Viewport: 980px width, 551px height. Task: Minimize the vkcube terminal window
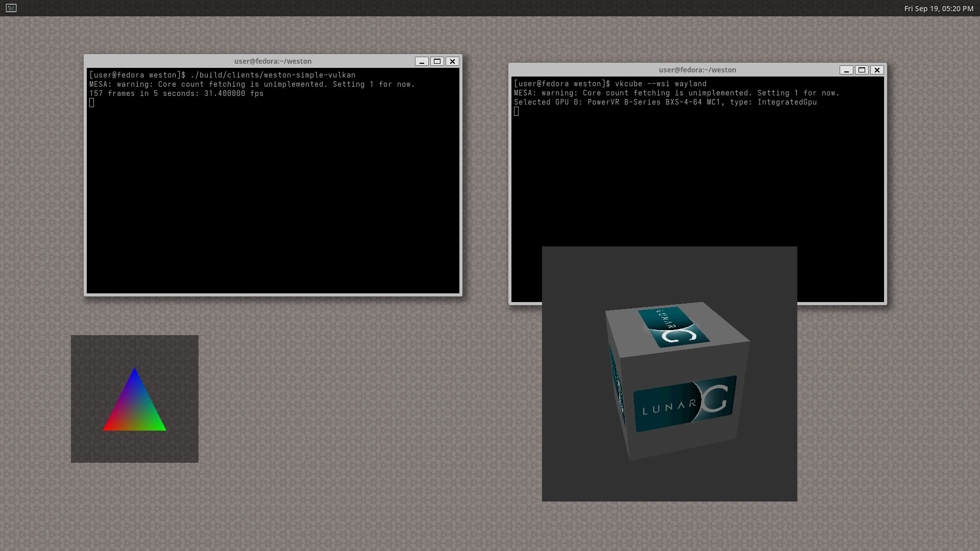846,70
